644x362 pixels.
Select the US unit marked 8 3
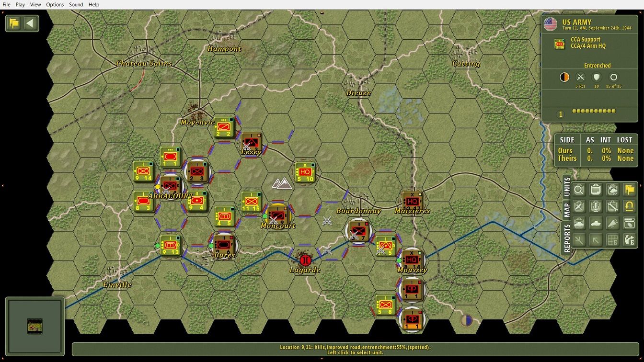click(x=143, y=202)
